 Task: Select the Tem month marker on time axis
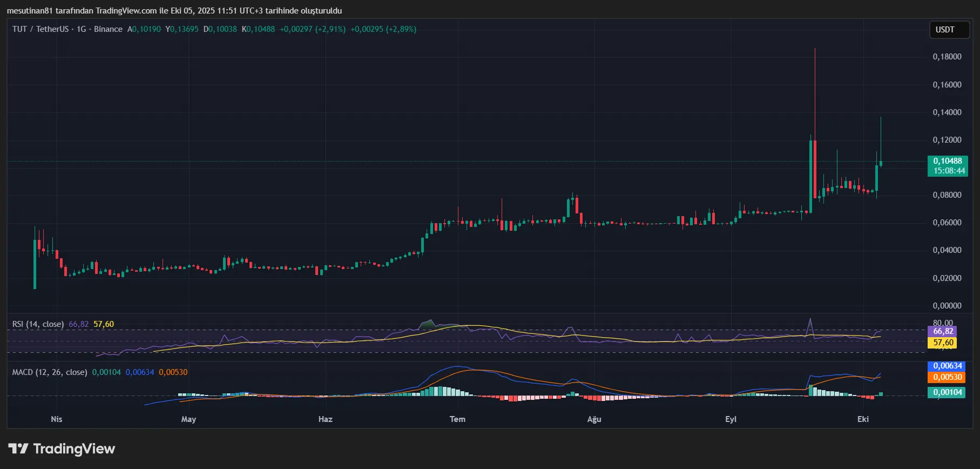click(x=457, y=419)
